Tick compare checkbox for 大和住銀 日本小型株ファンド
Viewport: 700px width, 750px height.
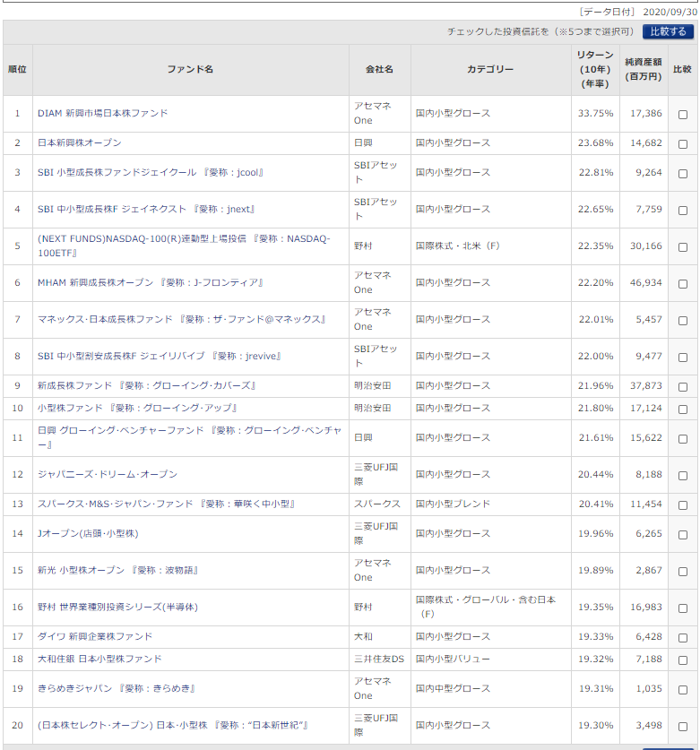pos(683,660)
